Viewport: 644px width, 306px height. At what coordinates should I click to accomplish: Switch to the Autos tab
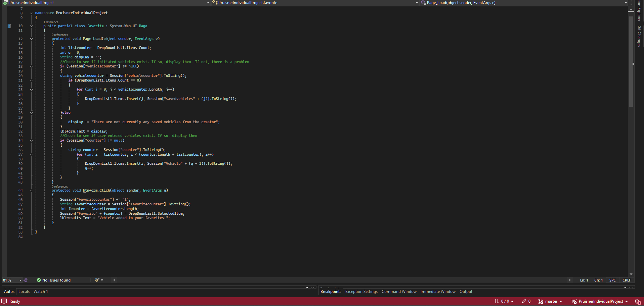point(9,292)
